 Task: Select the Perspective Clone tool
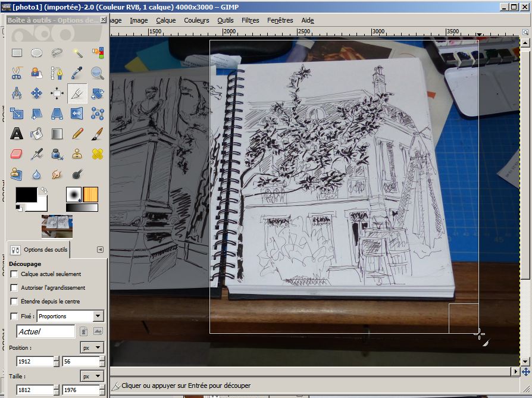tap(17, 174)
